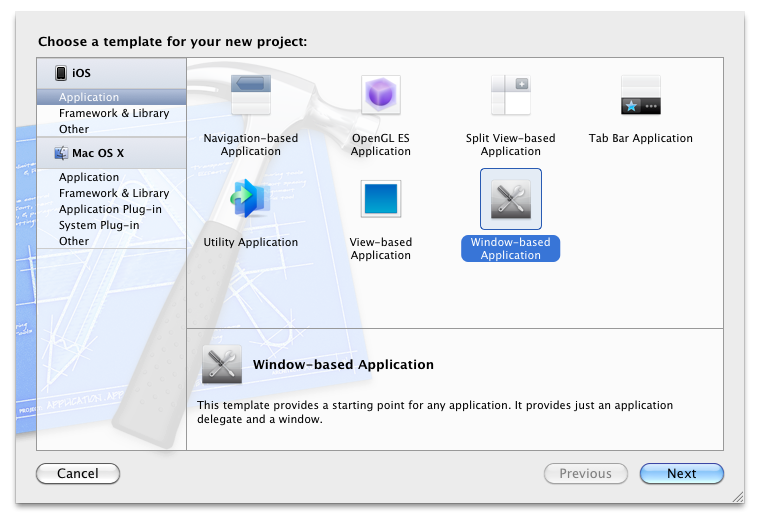Click the highlighted Window-based Application tools icon

(x=510, y=199)
